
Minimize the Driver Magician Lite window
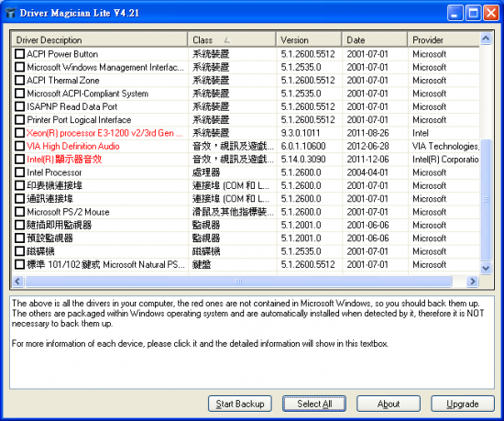(455, 13)
